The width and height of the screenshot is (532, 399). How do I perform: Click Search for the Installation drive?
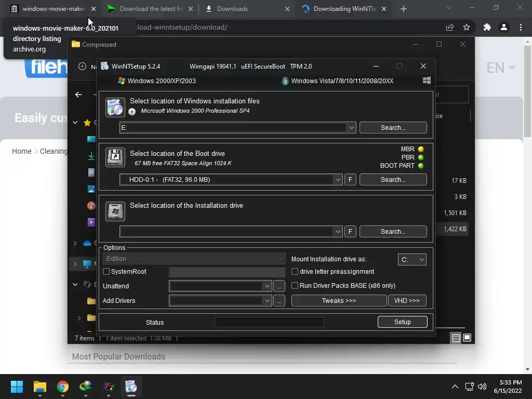393,231
